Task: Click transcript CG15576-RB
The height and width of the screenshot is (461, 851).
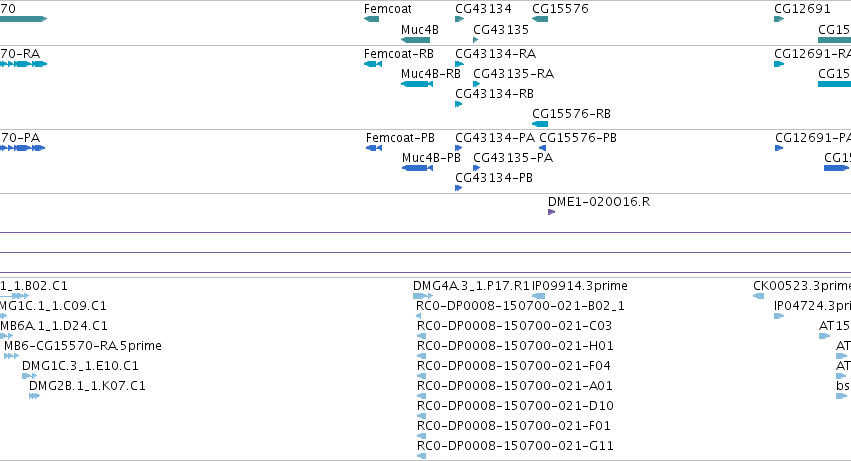Action: tap(571, 114)
